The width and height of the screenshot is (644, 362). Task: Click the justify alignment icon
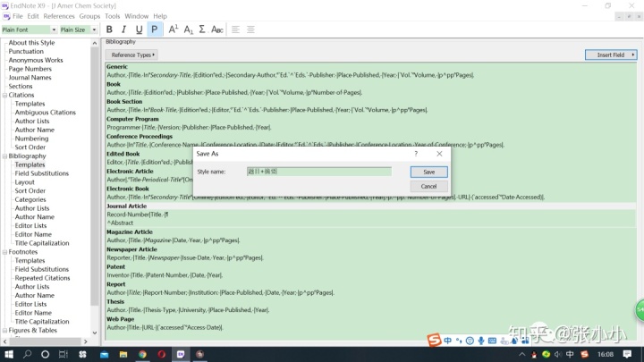pyautogui.click(x=250, y=29)
